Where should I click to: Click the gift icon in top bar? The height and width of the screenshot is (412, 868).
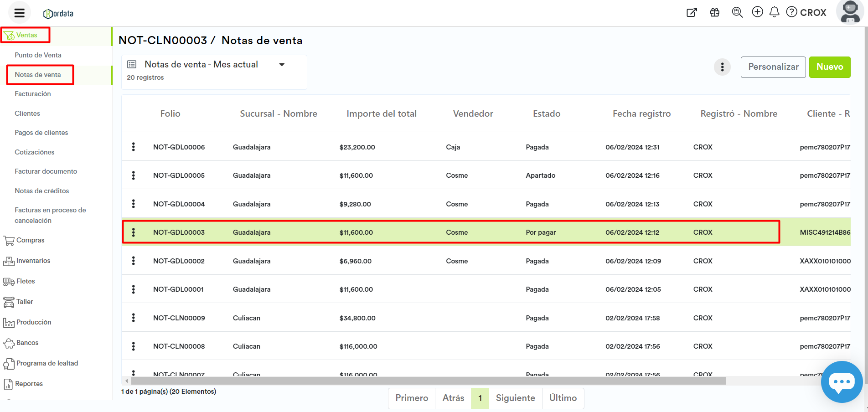pyautogui.click(x=714, y=12)
